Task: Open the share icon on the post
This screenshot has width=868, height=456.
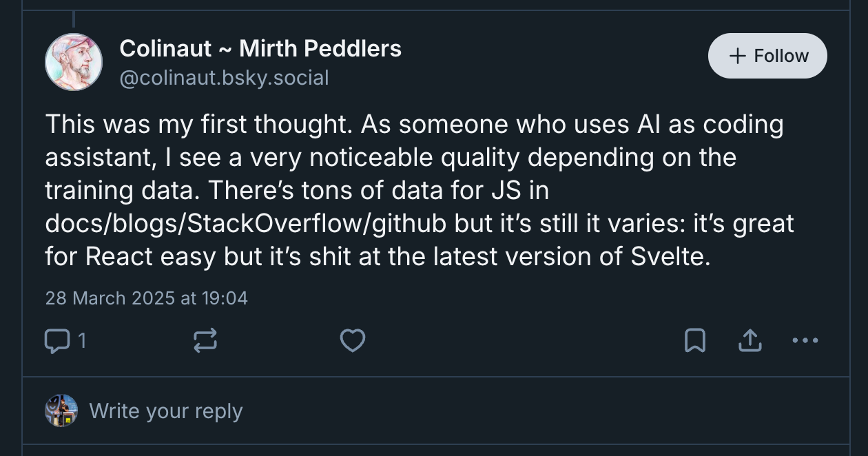Action: pos(750,340)
